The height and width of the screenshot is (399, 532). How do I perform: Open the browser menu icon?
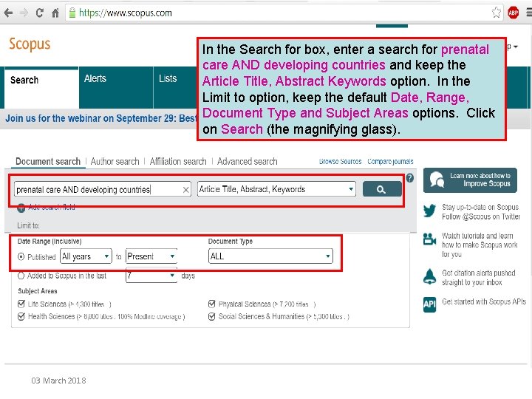click(x=528, y=13)
